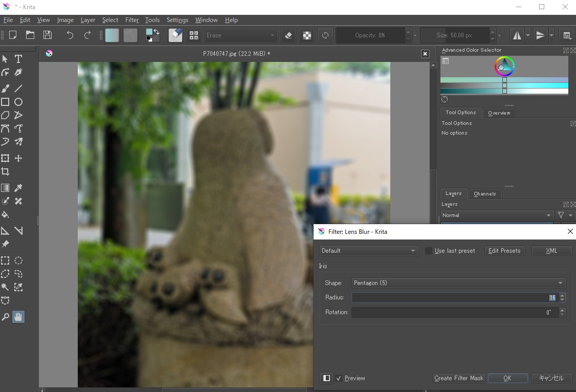
Task: Select the Calligraphy tool
Action: [x=18, y=72]
